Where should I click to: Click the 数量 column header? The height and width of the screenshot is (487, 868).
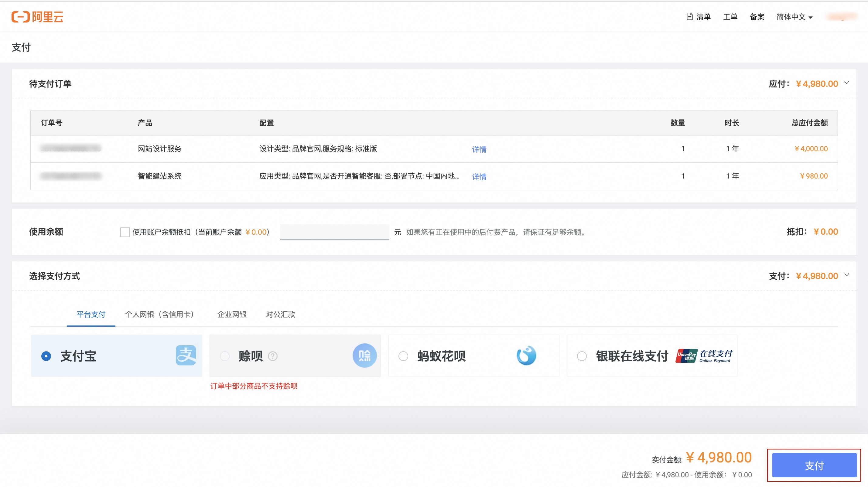click(x=678, y=123)
